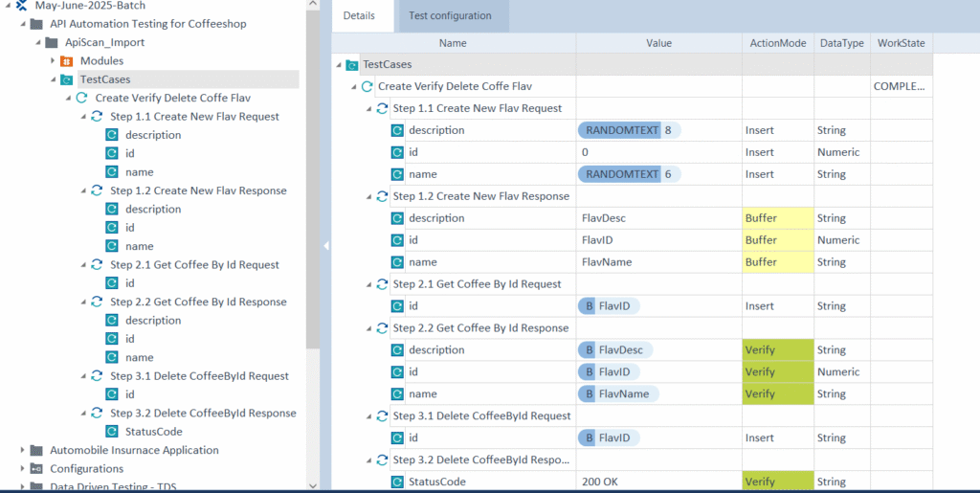
Task: Click TestCases folder icon in details grid
Action: [x=352, y=64]
